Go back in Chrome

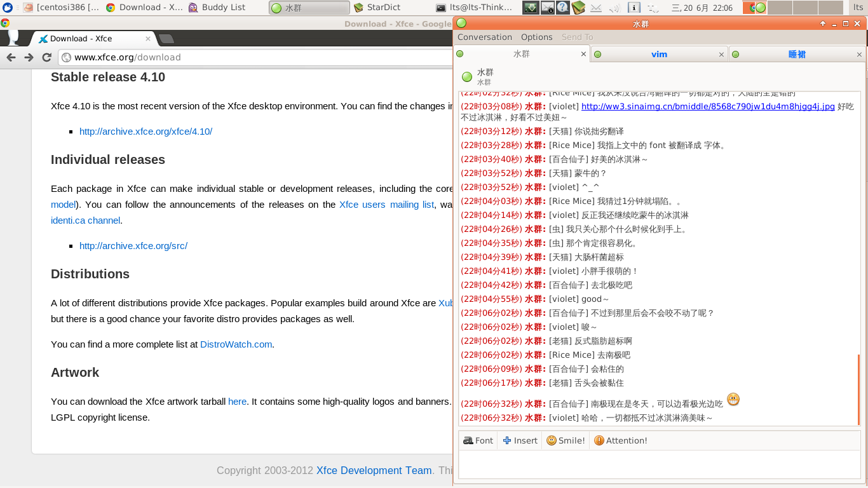tap(11, 57)
